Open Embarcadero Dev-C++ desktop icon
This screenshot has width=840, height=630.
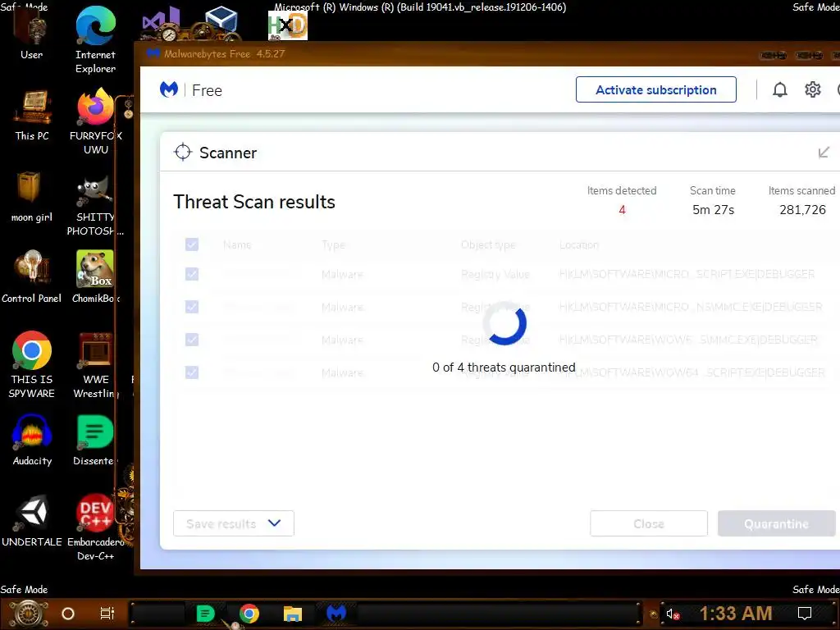[95, 527]
